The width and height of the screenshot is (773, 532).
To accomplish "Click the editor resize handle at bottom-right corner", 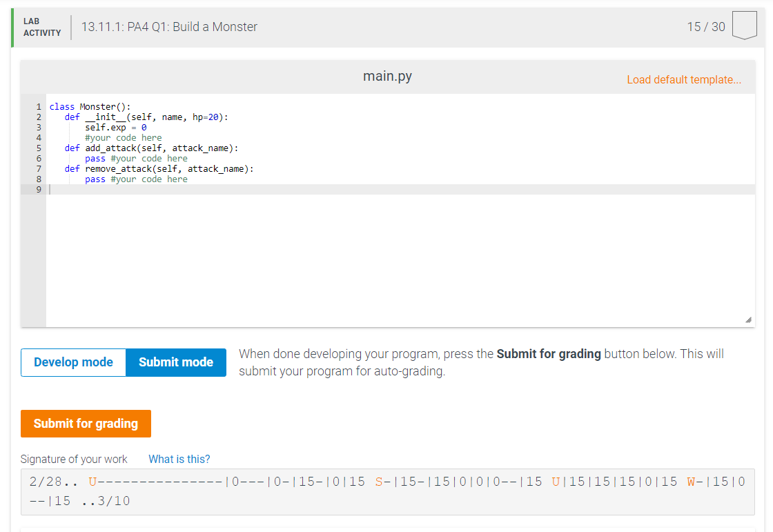I will pyautogui.click(x=748, y=319).
